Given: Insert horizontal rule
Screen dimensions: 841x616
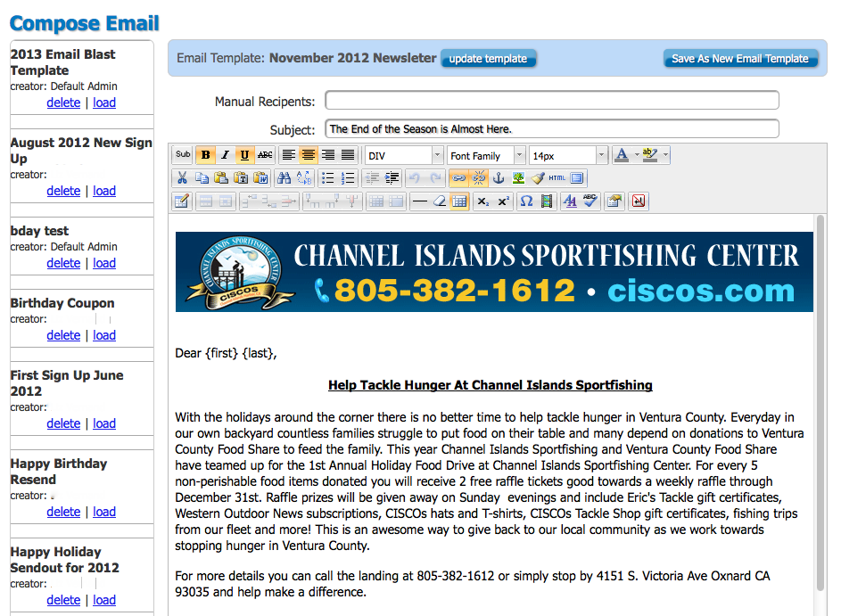Looking at the screenshot, I should tap(420, 201).
